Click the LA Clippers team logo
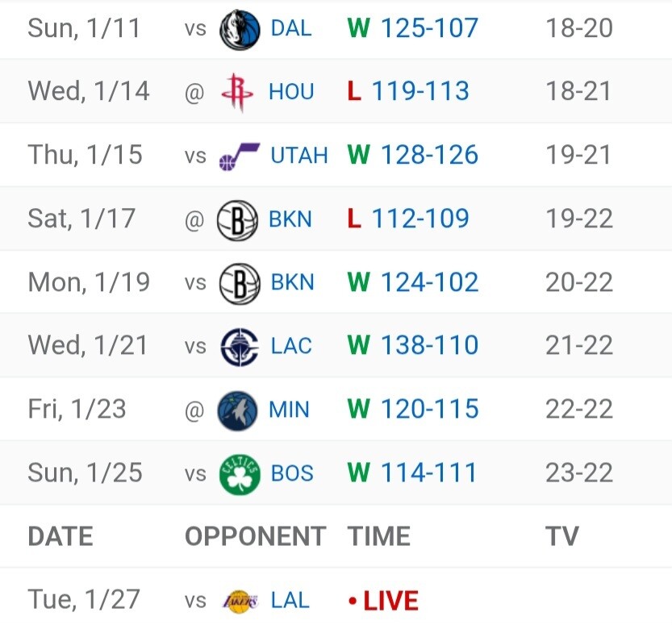Screen dimensions: 672x625 pyautogui.click(x=239, y=346)
